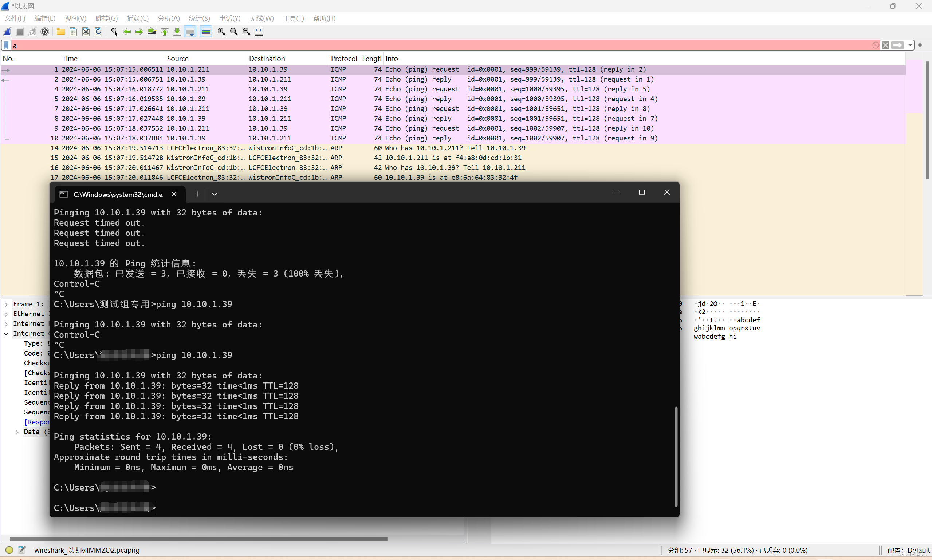Collapse the Internet Control Message node
932x560 pixels.
[x=6, y=334]
